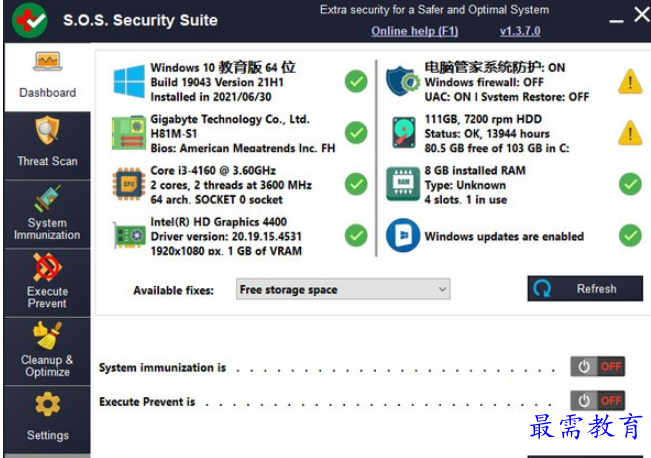Toggle the Execute Prevent OFF switch
This screenshot has width=651, height=458.
pos(598,401)
